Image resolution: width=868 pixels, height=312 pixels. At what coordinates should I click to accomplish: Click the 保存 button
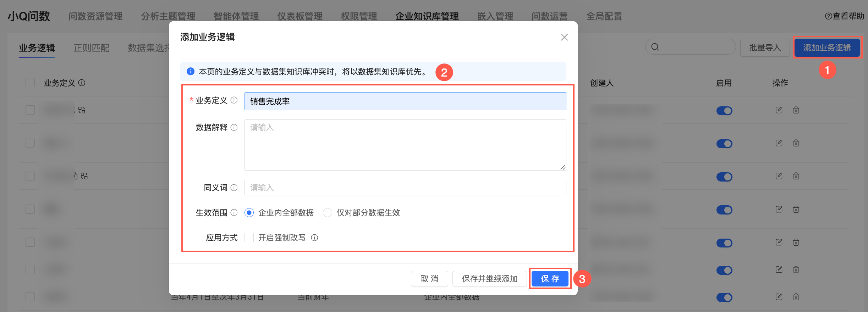point(550,279)
